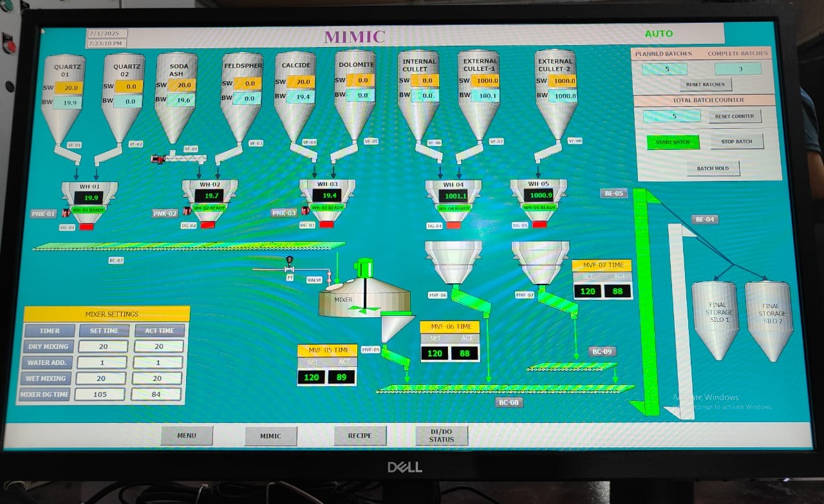Toggle the DG-01 red discharge gate

click(86, 227)
